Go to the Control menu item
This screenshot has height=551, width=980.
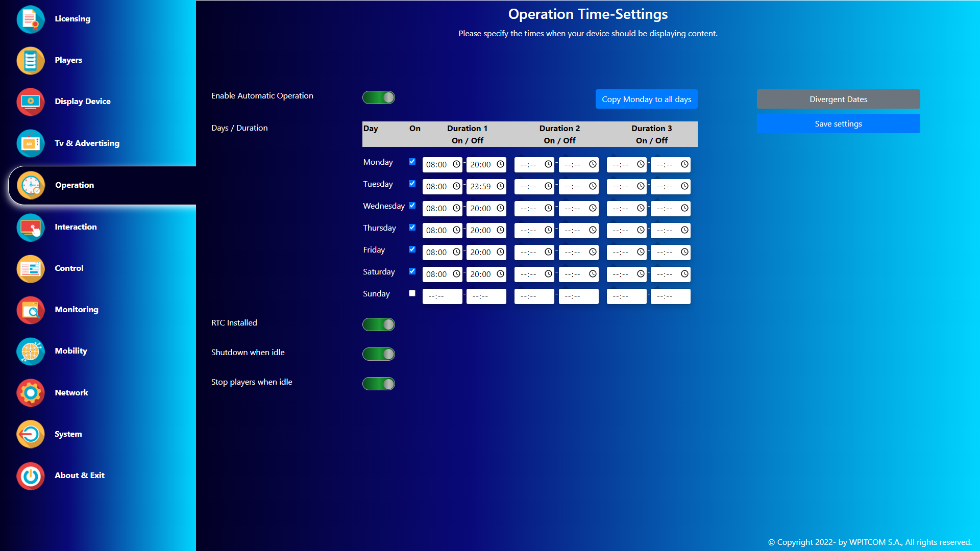69,268
